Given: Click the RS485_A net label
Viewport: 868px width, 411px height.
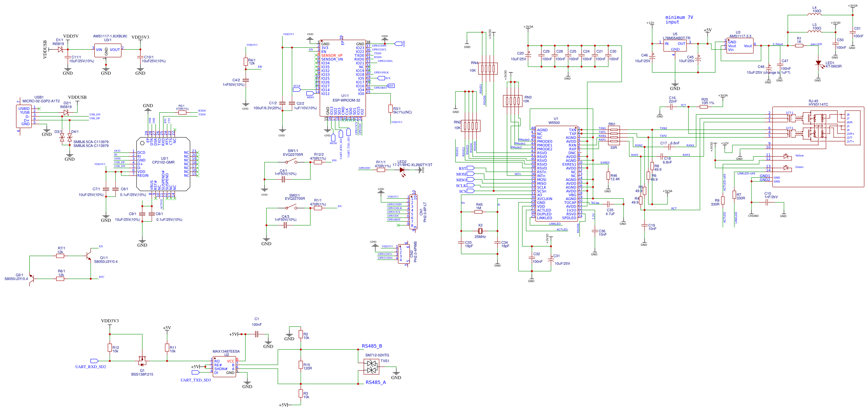Looking at the screenshot, I should tap(376, 382).
